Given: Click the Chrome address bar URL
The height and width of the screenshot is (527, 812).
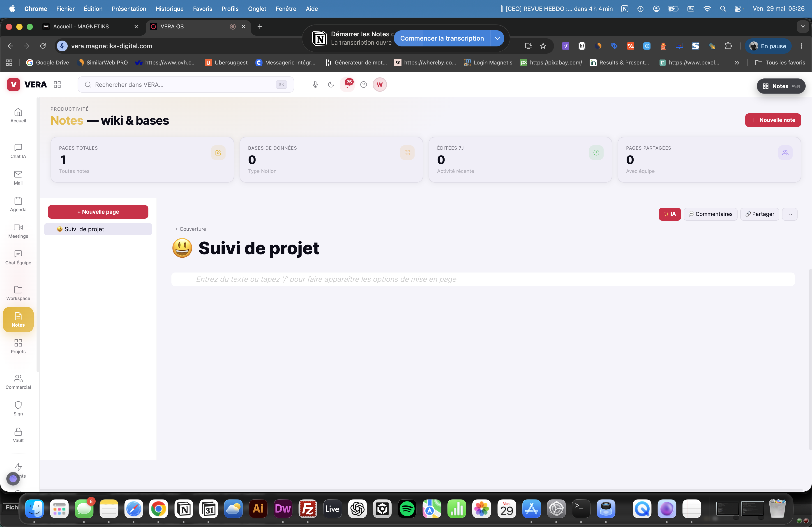Looking at the screenshot, I should click(112, 46).
